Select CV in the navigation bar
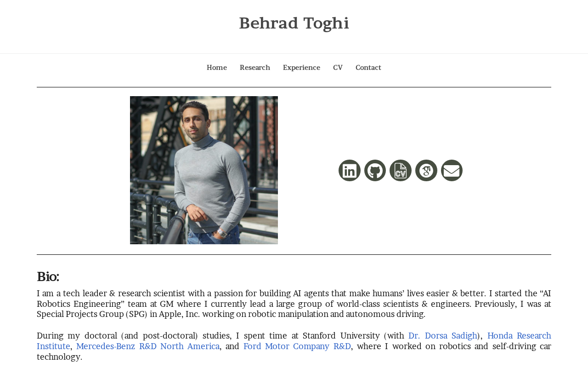The width and height of the screenshot is (588, 368). click(x=338, y=68)
